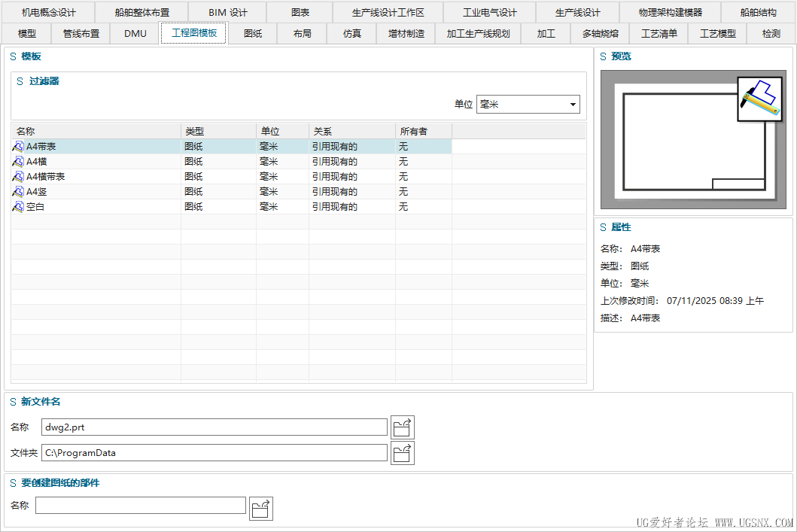
Task: Collapse the 过滤器 section
Action: 20,81
